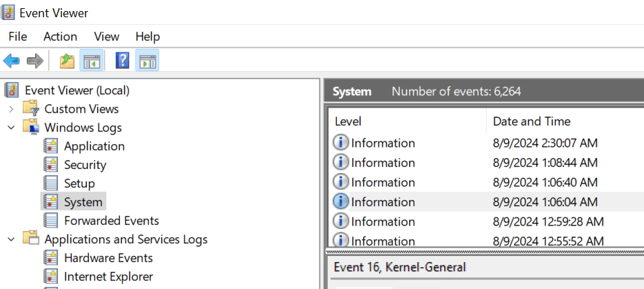
Task: Open the Setup log label
Action: tap(79, 183)
